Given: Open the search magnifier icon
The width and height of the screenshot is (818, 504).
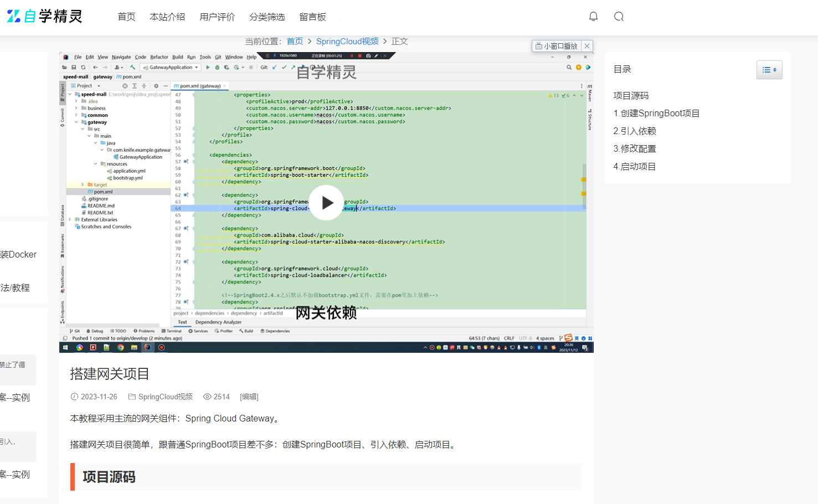Looking at the screenshot, I should (x=619, y=17).
